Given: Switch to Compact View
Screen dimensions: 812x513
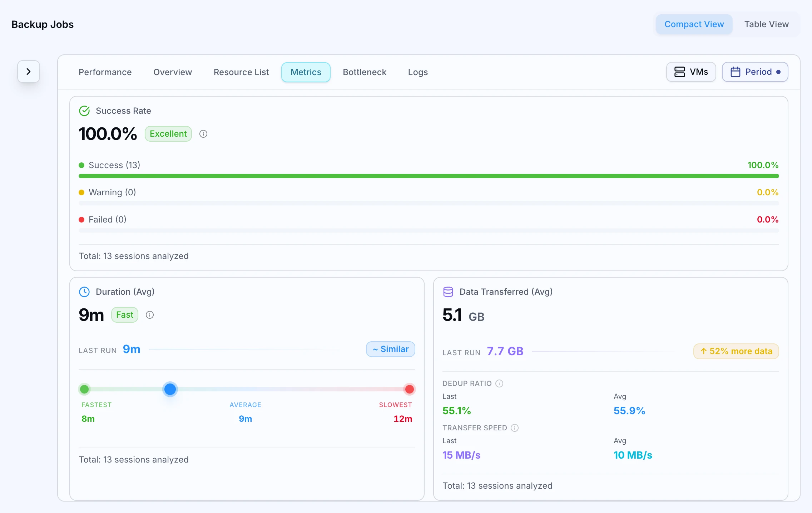Looking at the screenshot, I should tap(694, 24).
